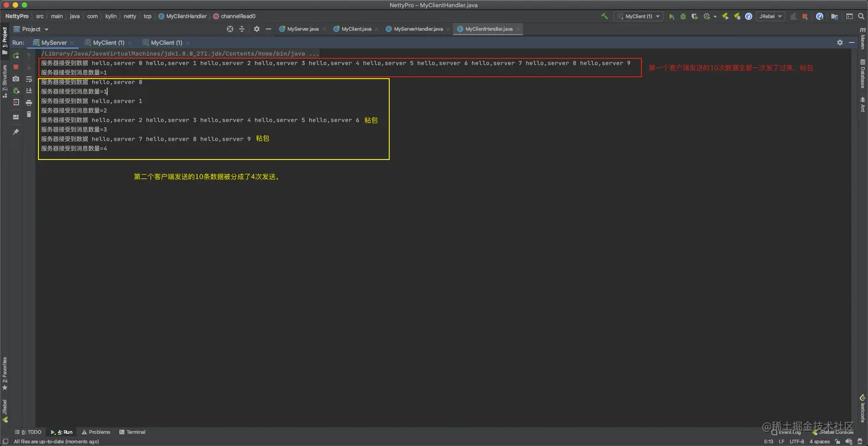
Task: Select the first MyClient (1) run tab
Action: point(107,42)
